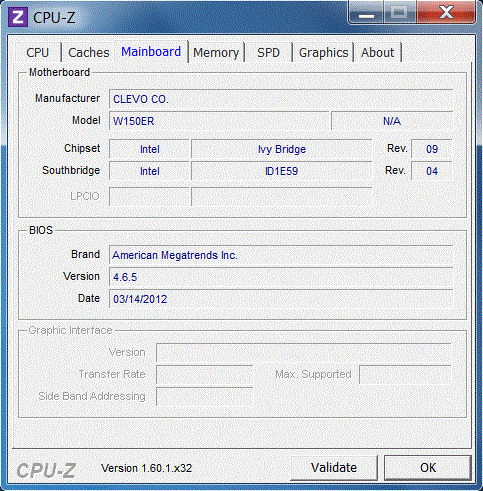This screenshot has height=491, width=483.
Task: Select the Ivy Bridge chipset value
Action: tap(282, 149)
